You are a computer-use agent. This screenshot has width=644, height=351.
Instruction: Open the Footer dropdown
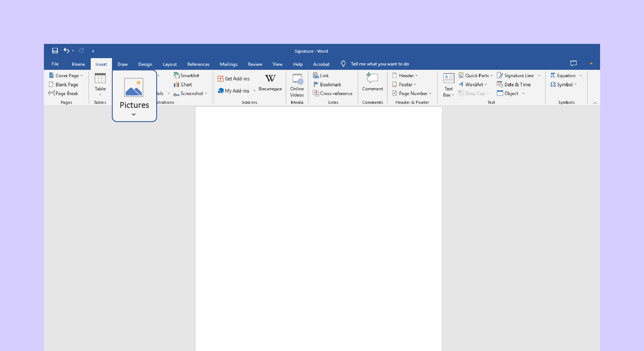pyautogui.click(x=404, y=84)
